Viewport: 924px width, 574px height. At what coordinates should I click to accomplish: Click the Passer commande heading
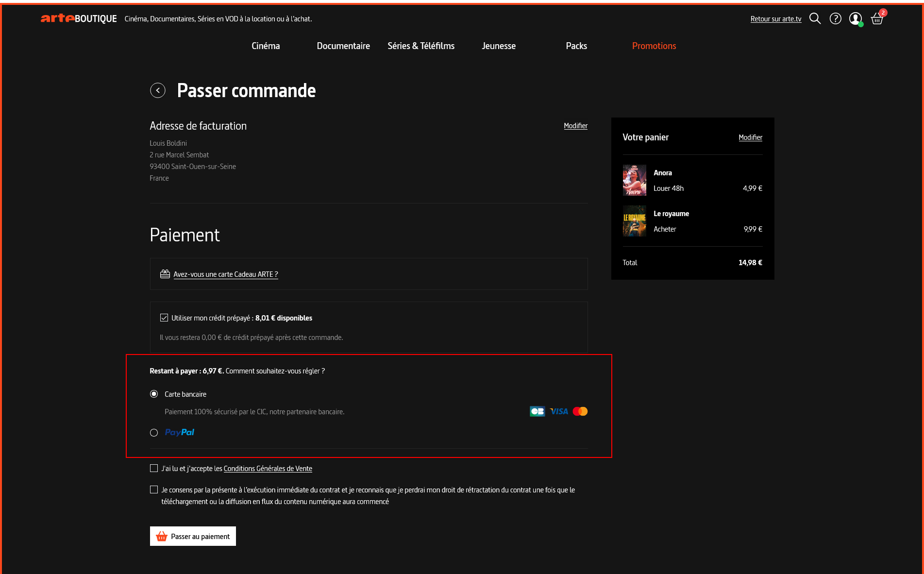click(246, 90)
